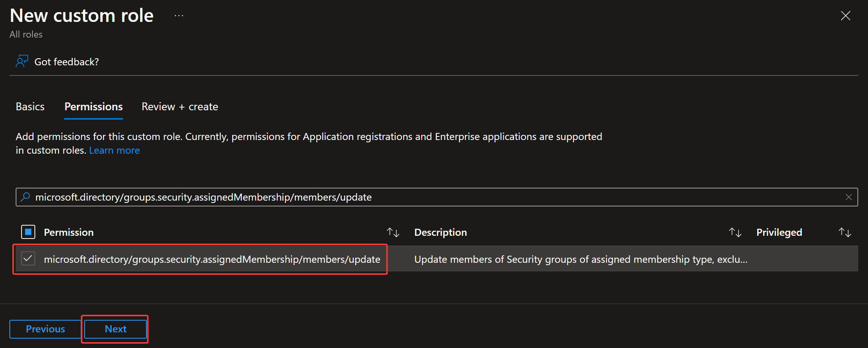Click the Privileged column header
The width and height of the screenshot is (868, 348).
(x=779, y=232)
